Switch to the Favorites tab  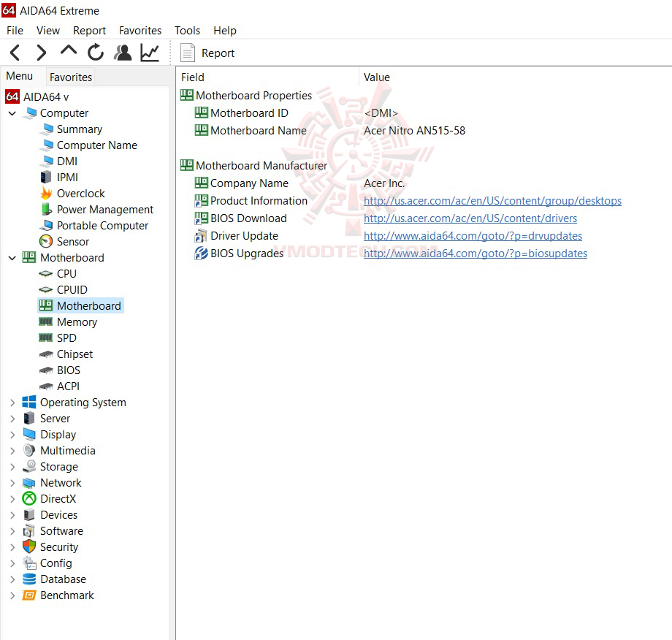pos(71,77)
